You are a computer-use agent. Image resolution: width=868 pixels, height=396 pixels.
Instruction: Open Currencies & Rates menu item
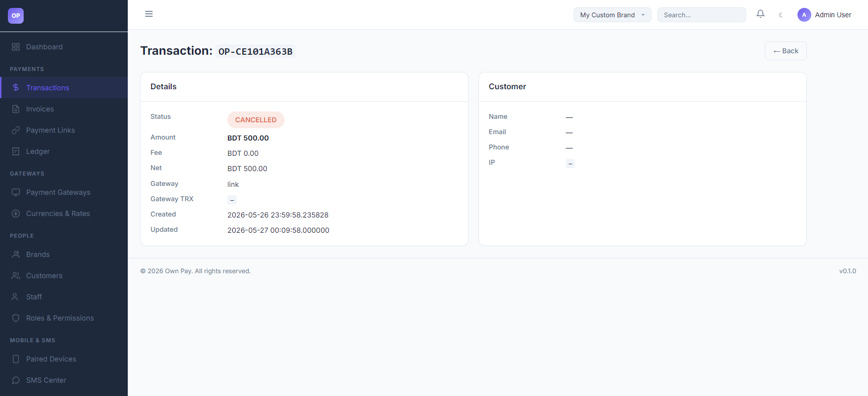coord(64,214)
